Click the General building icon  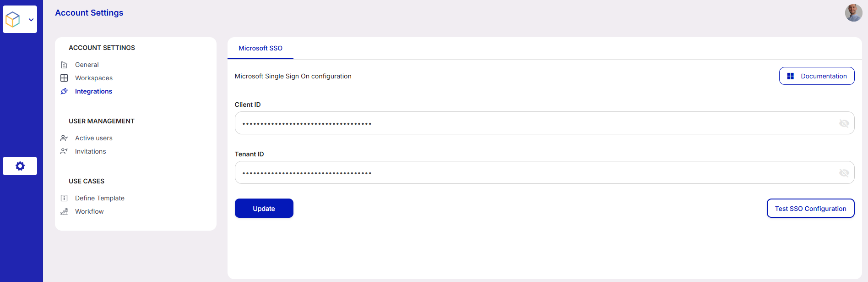[64, 65]
